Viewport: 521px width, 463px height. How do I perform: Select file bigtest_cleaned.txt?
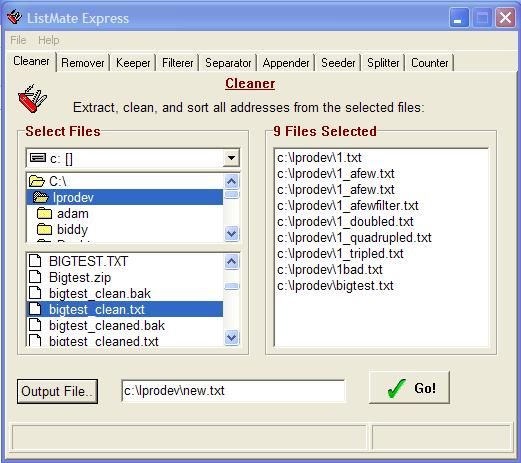[x=125, y=340]
